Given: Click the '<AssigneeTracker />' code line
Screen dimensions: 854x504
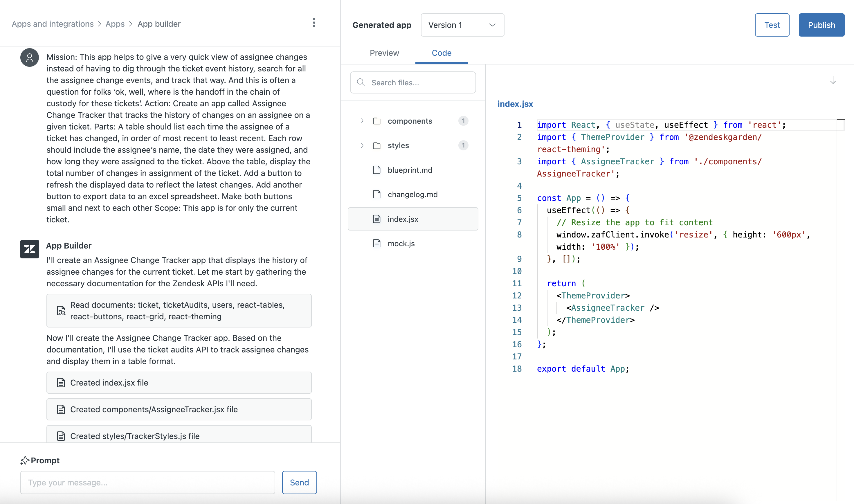Looking at the screenshot, I should point(612,308).
